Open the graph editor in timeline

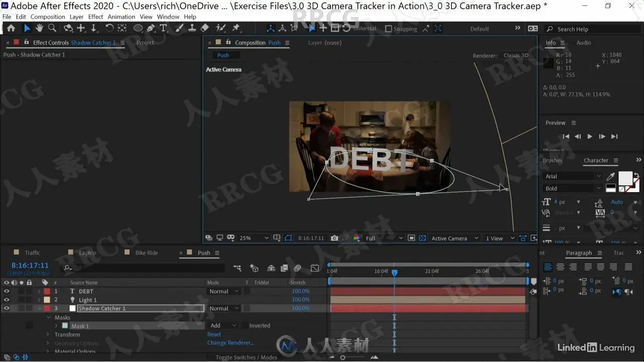(314, 268)
